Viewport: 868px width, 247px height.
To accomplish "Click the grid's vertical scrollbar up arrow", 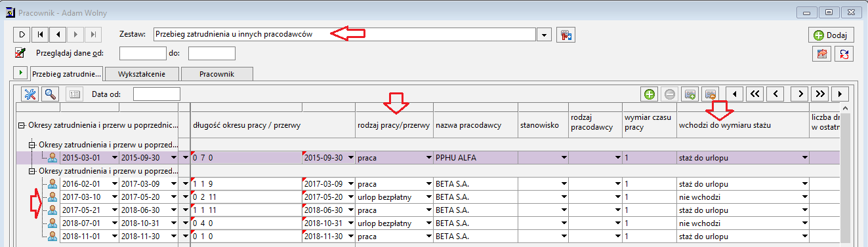I will click(x=846, y=109).
